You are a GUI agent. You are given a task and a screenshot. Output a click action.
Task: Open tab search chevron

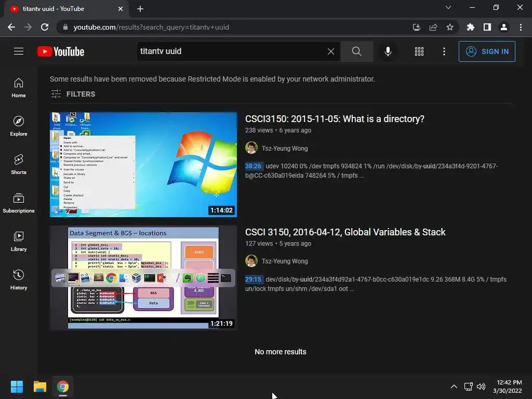448,7
